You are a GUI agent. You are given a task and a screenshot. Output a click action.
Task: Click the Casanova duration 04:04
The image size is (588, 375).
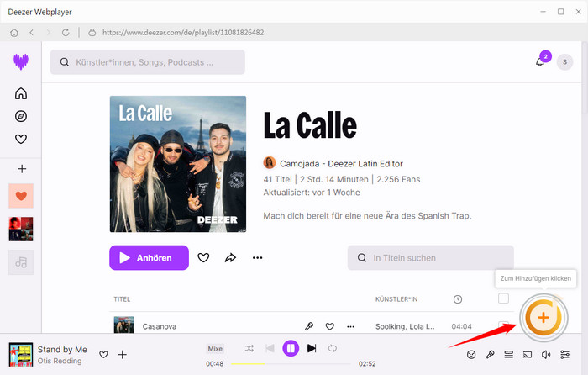click(462, 326)
